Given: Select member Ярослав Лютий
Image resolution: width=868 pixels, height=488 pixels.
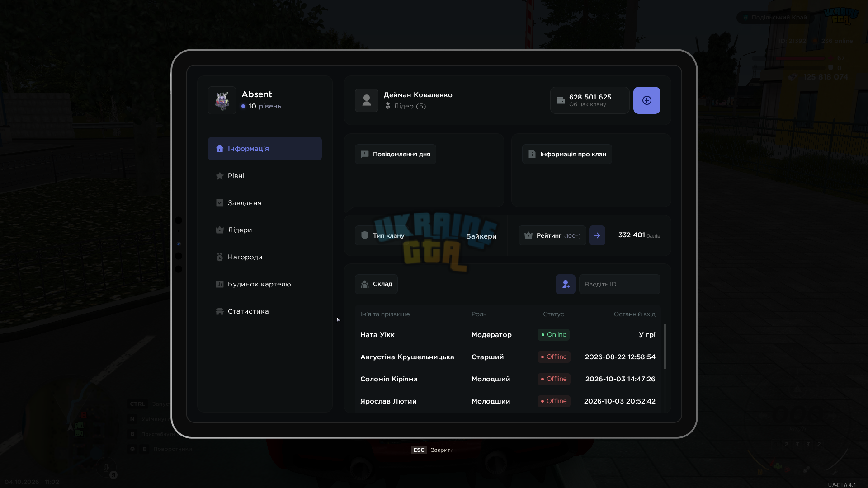Looking at the screenshot, I should point(508,401).
